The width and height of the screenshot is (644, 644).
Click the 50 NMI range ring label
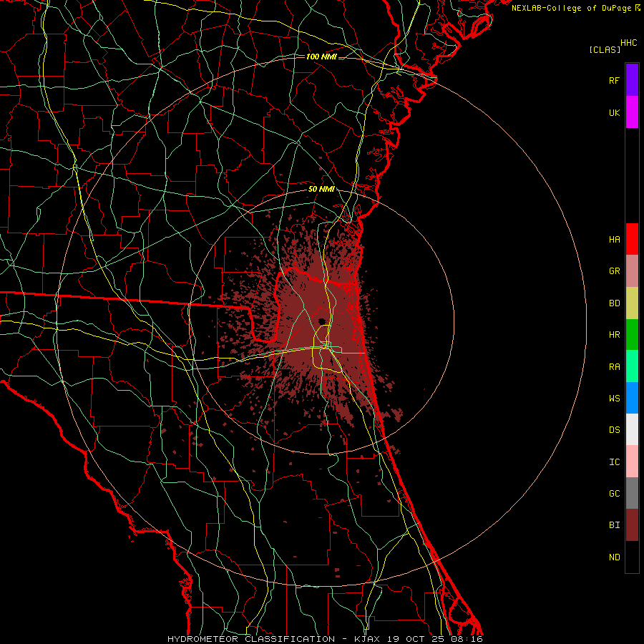point(321,190)
